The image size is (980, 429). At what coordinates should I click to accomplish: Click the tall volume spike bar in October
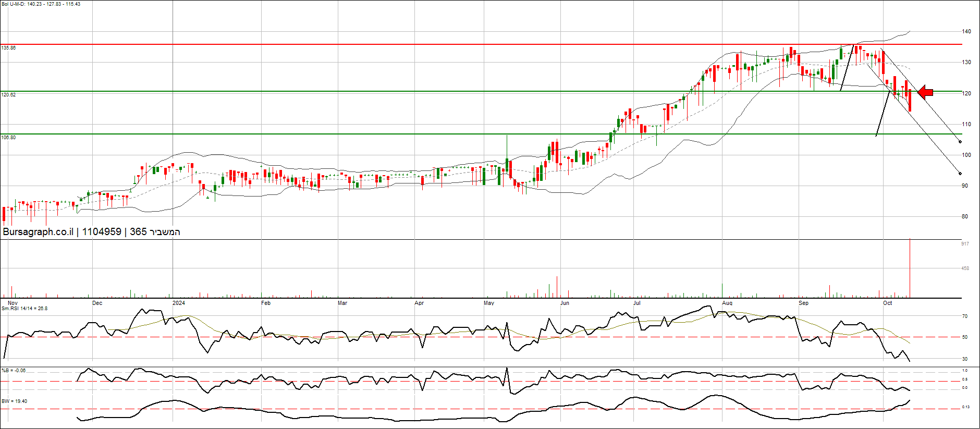[910, 268]
